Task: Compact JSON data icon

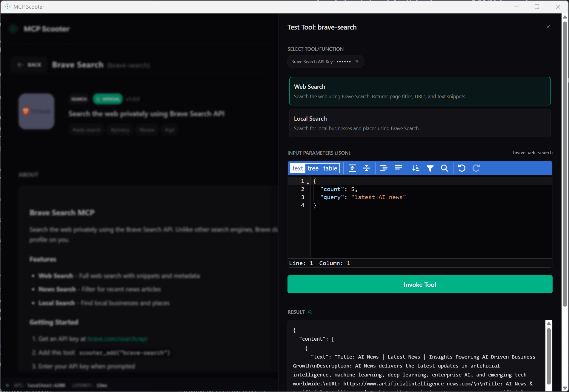Action: 398,168
